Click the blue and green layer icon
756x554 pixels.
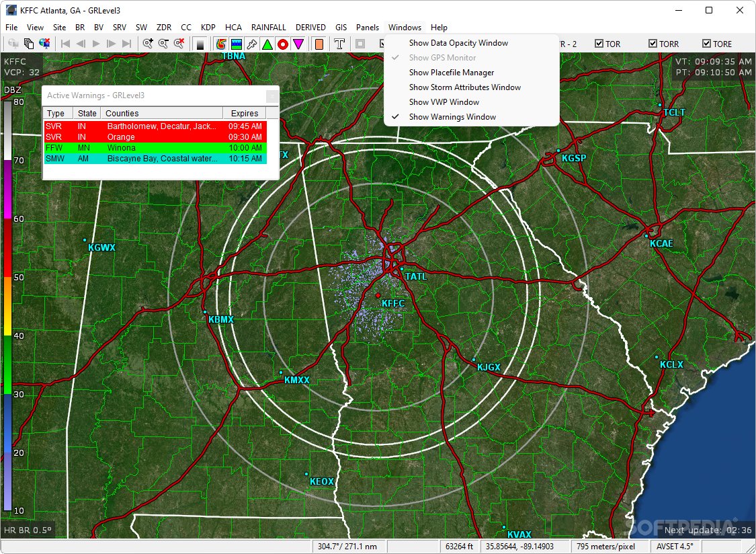coord(237,44)
